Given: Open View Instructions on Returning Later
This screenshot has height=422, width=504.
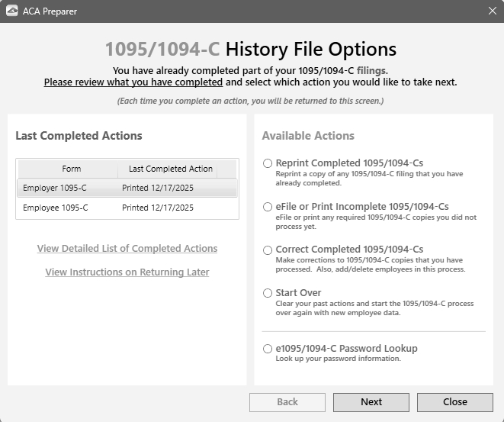Looking at the screenshot, I should tap(127, 272).
